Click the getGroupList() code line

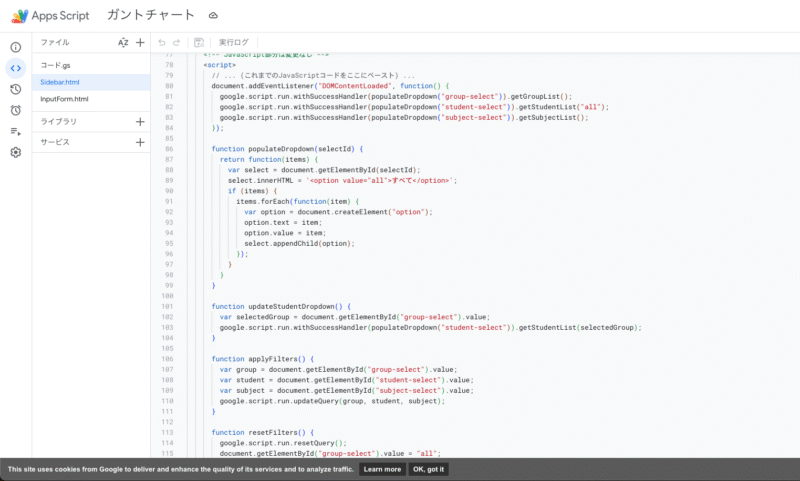pos(396,97)
